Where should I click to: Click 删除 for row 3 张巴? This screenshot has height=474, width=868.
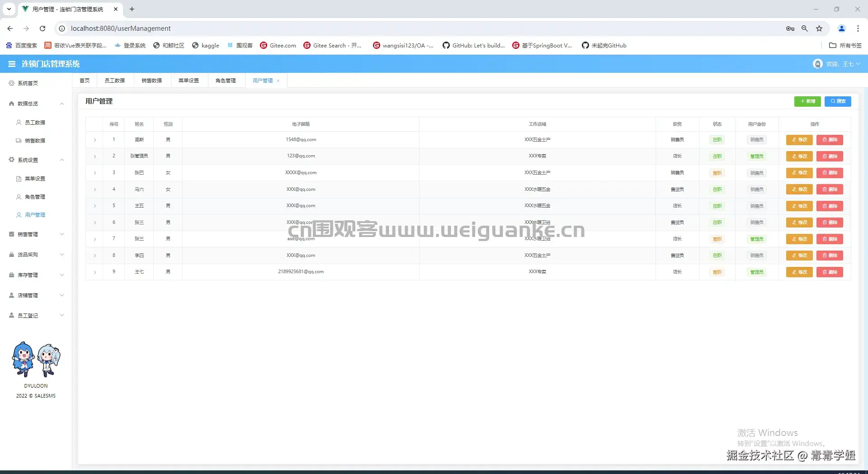(x=830, y=173)
